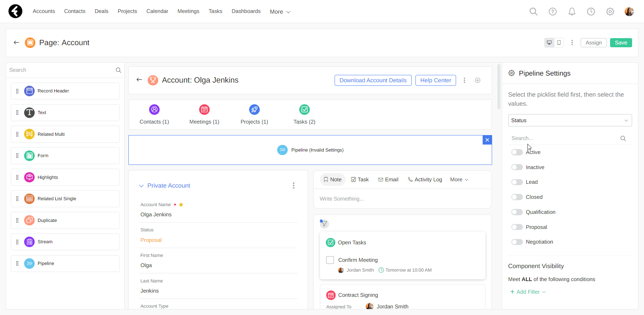The image size is (644, 315).
Task: Open the Dashboards menu item
Action: click(x=246, y=11)
